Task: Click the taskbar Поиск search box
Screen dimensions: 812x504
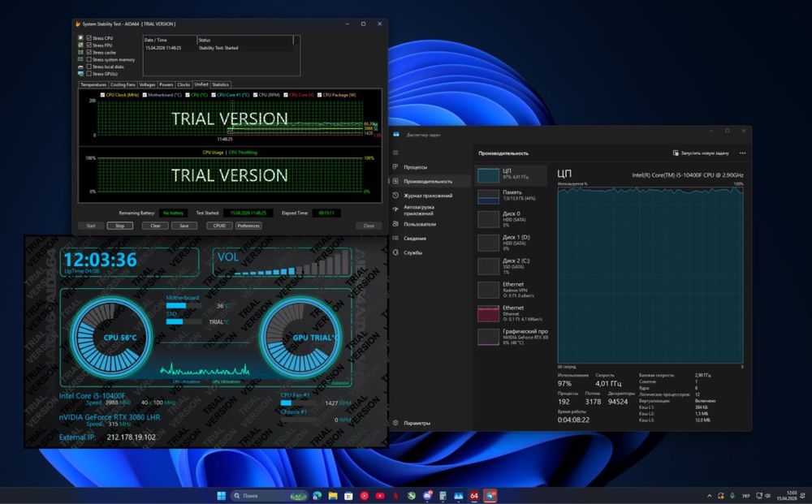Action: [x=269, y=496]
